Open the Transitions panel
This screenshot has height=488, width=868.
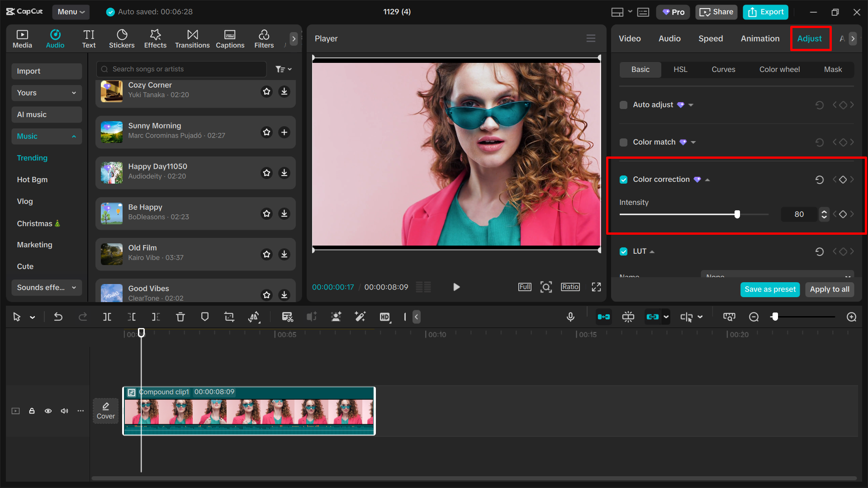pyautogui.click(x=192, y=38)
